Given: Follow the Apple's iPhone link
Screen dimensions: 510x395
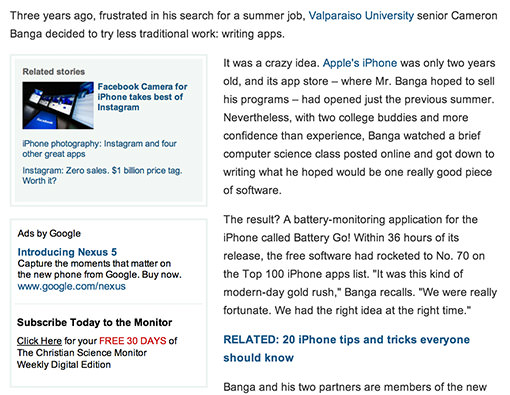Looking at the screenshot, I should 360,63.
